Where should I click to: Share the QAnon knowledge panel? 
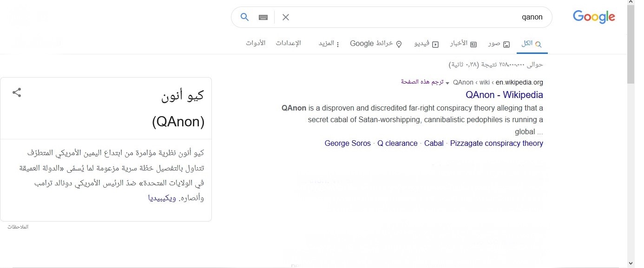[17, 92]
